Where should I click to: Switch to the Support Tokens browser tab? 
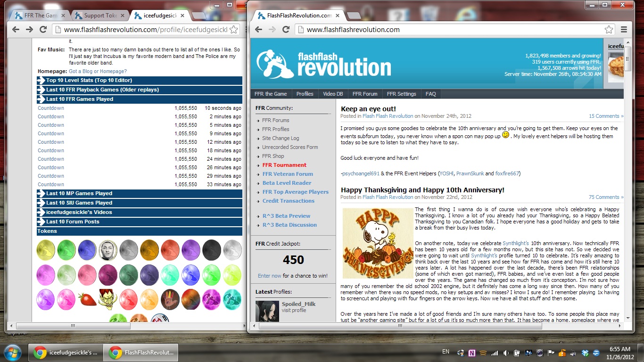point(100,15)
